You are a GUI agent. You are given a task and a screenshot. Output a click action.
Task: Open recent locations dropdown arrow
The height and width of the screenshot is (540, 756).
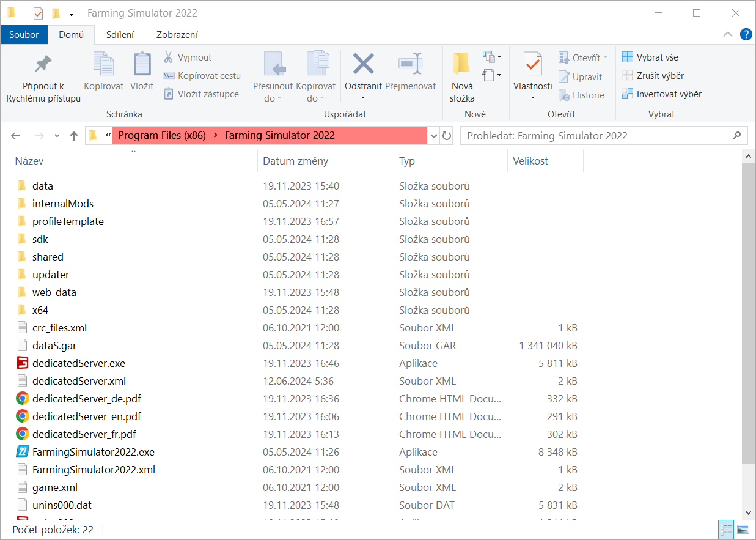click(57, 136)
